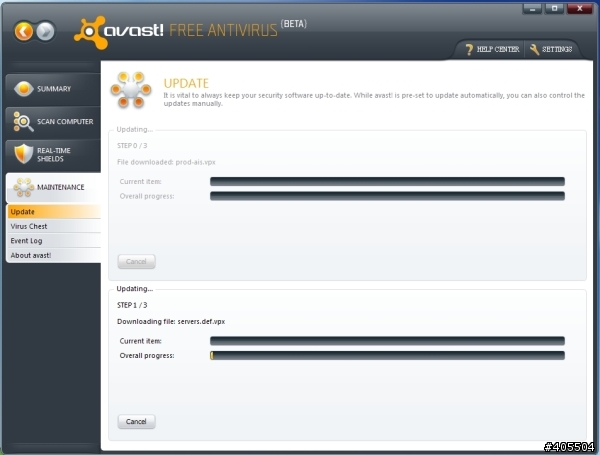Image resolution: width=600 pixels, height=455 pixels.
Task: Click the Real-Time Shields shield icon
Action: click(x=23, y=154)
